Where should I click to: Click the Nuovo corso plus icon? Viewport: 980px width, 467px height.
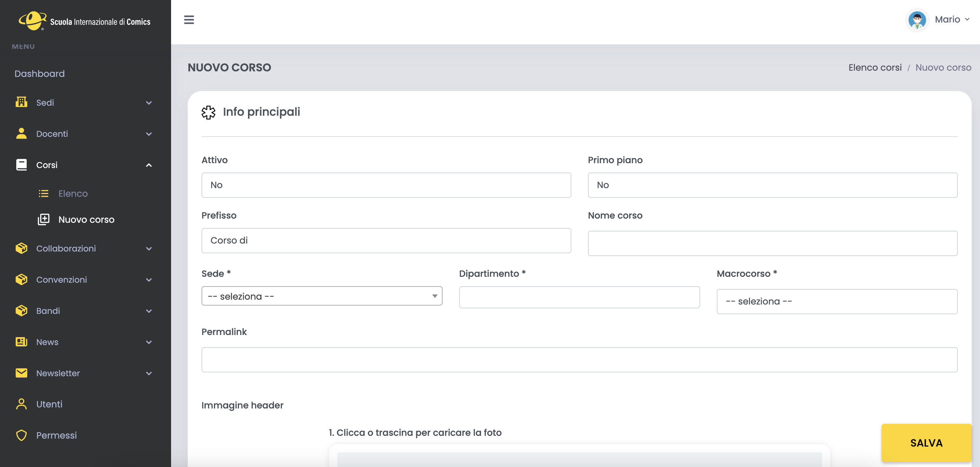(44, 219)
